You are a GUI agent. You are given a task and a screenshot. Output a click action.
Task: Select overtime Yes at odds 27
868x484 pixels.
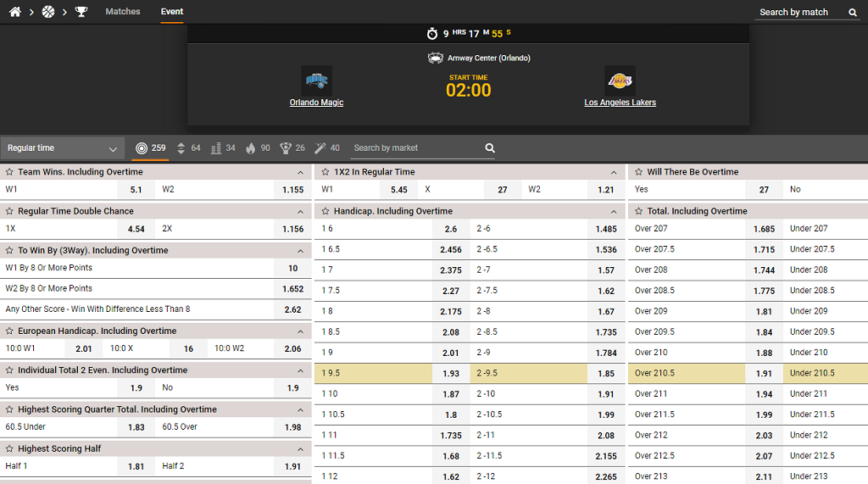coord(764,189)
